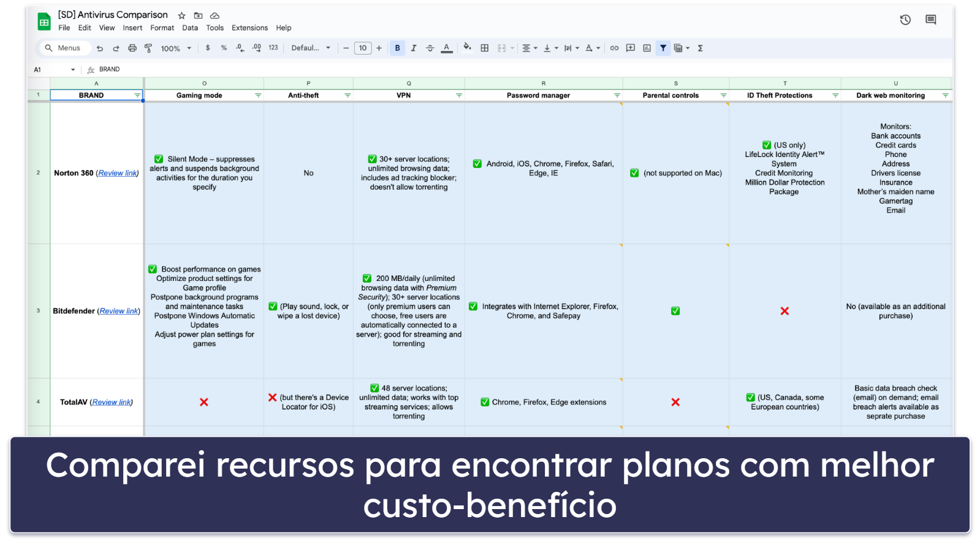Open the Insert menu
This screenshot has width=980, height=541.
[132, 28]
